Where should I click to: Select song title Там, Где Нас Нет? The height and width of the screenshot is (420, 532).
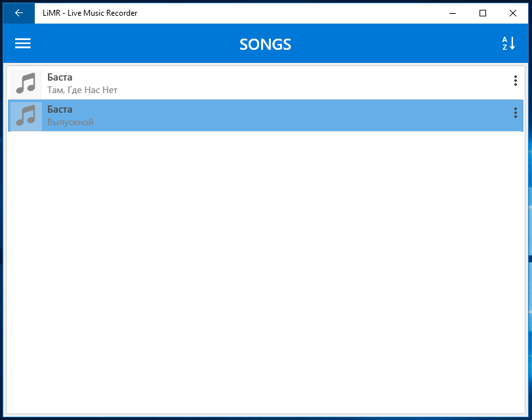pyautogui.click(x=82, y=90)
